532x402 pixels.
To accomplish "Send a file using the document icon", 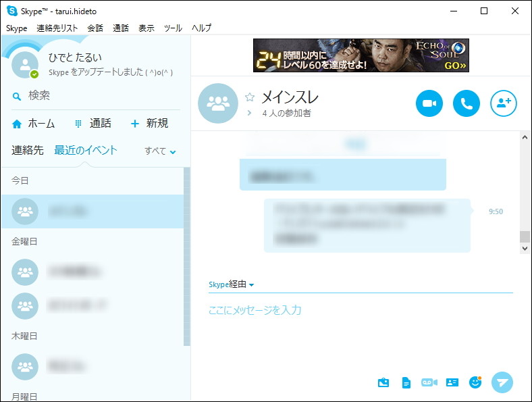I will click(406, 382).
